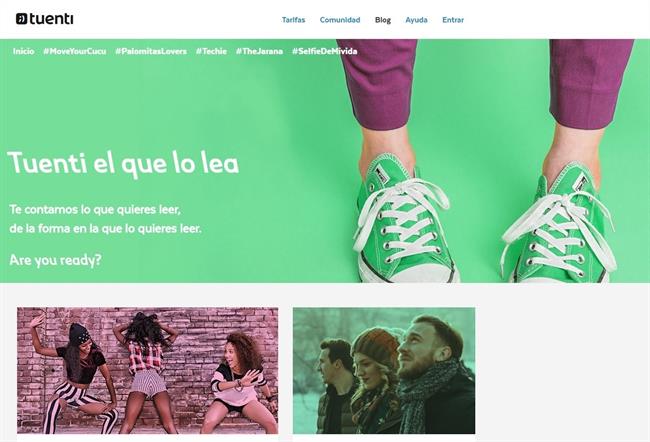Open the Ayuda page
This screenshot has width=650, height=442.
pyautogui.click(x=416, y=20)
